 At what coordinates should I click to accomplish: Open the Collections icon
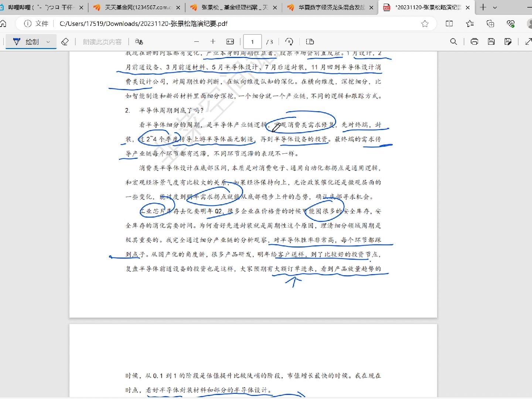pyautogui.click(x=490, y=24)
